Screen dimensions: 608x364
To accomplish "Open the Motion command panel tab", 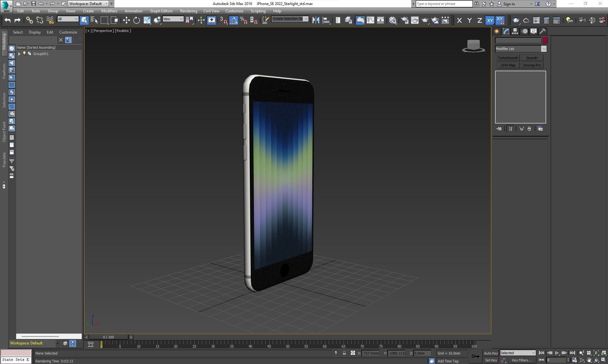I will coord(525,31).
